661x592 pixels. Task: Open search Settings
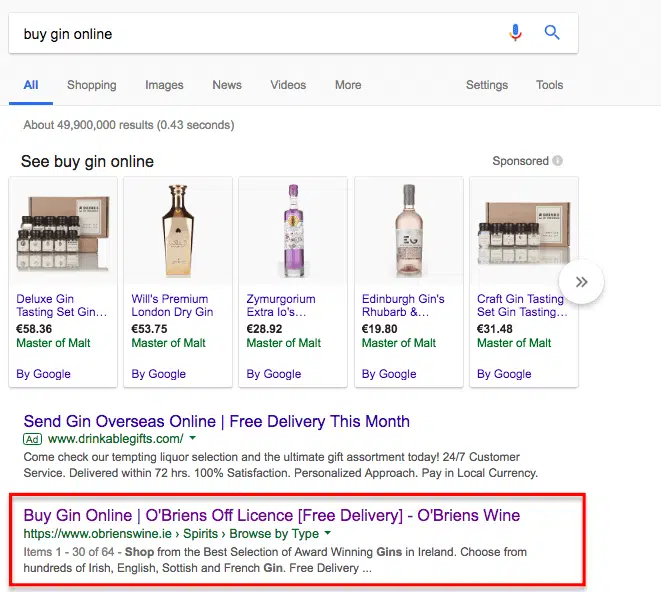pyautogui.click(x=487, y=85)
